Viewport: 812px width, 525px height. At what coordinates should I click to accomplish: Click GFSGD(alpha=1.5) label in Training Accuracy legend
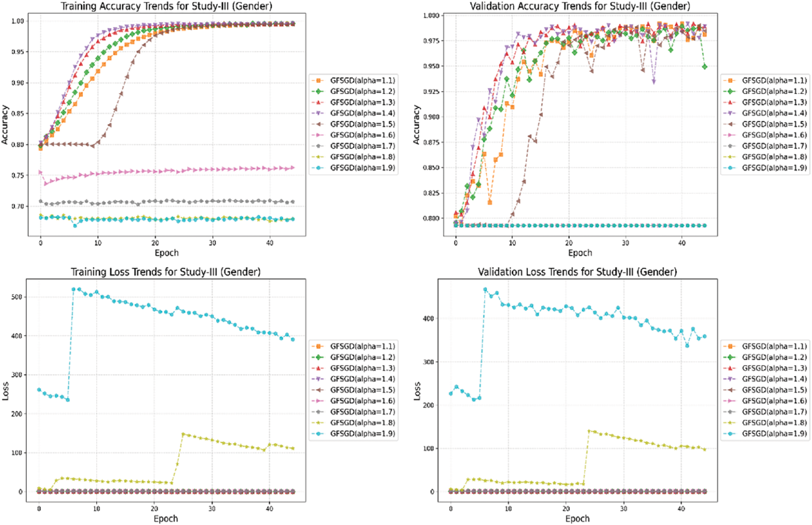coord(362,124)
